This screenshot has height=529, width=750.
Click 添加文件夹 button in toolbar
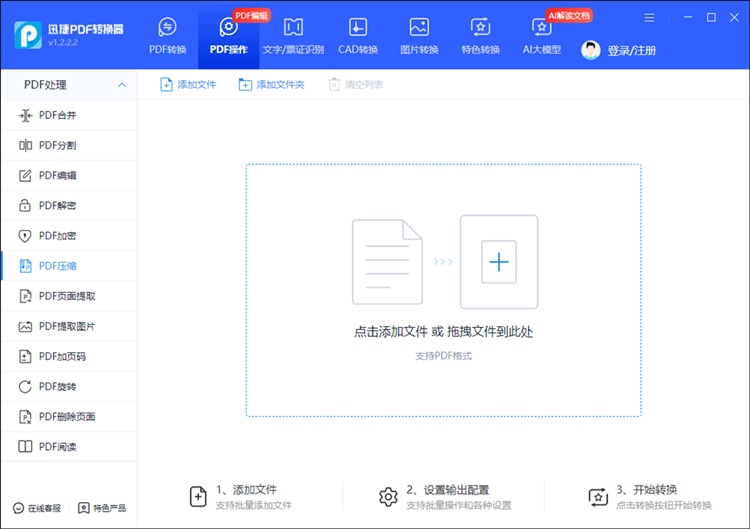point(271,85)
